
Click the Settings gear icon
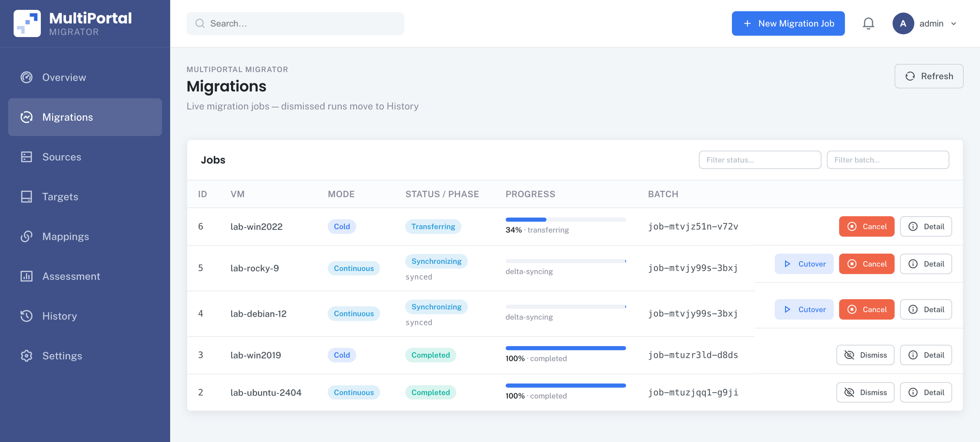(x=27, y=356)
